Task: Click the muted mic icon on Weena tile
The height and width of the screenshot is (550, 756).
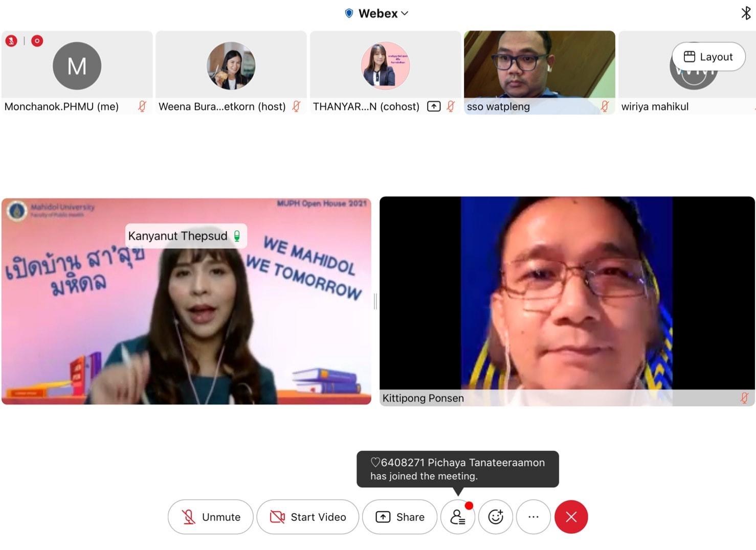Action: pyautogui.click(x=296, y=106)
